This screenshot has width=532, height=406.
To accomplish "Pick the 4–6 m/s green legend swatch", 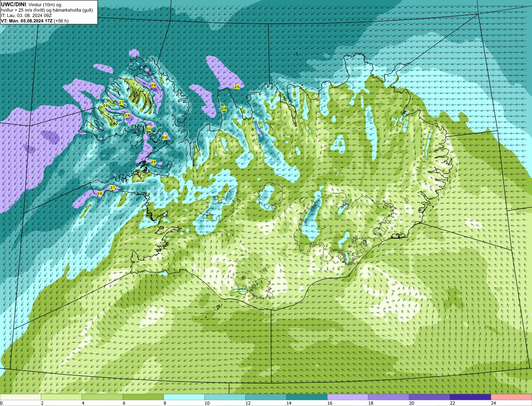I will click(102, 397).
